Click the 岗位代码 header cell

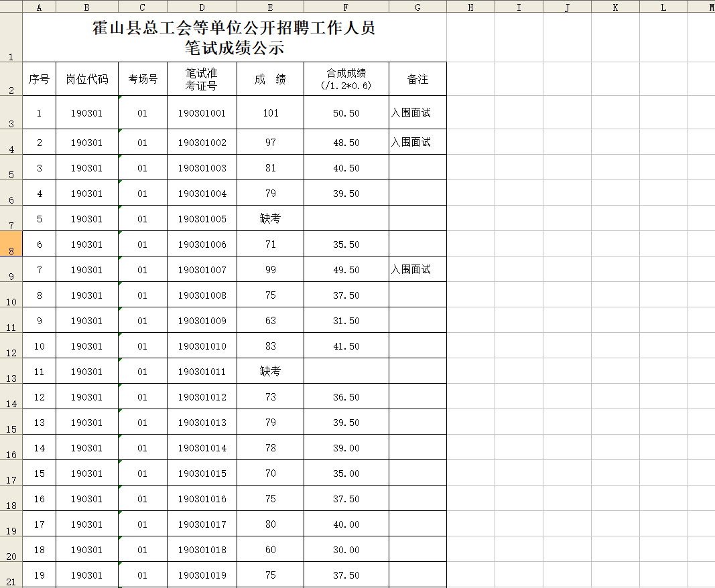[87, 79]
